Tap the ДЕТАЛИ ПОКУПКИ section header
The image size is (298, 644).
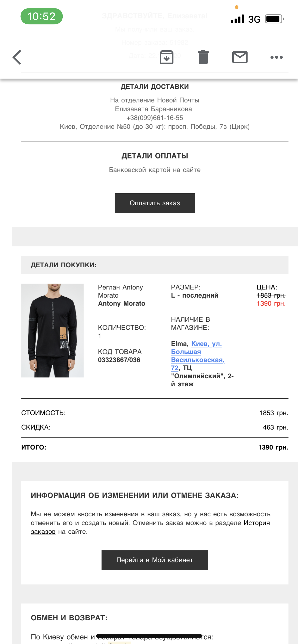pyautogui.click(x=64, y=265)
